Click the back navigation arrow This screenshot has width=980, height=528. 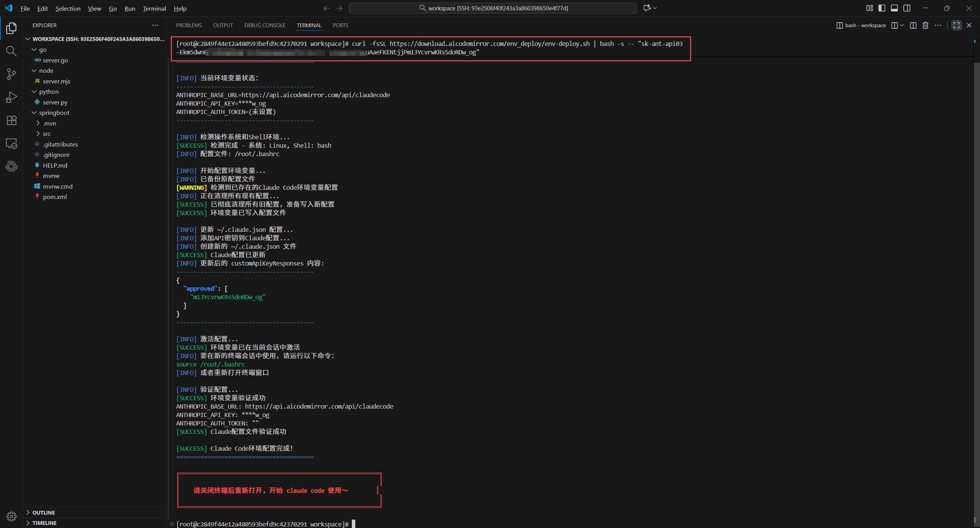pyautogui.click(x=326, y=8)
